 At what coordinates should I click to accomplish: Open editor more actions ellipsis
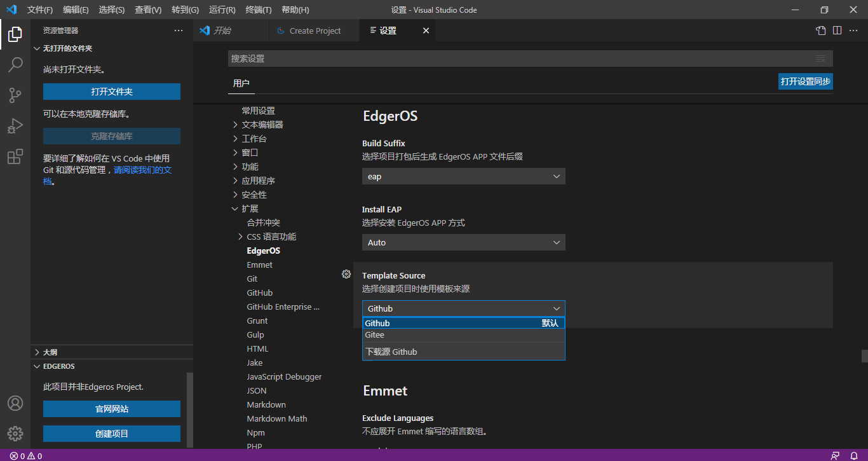pos(854,31)
